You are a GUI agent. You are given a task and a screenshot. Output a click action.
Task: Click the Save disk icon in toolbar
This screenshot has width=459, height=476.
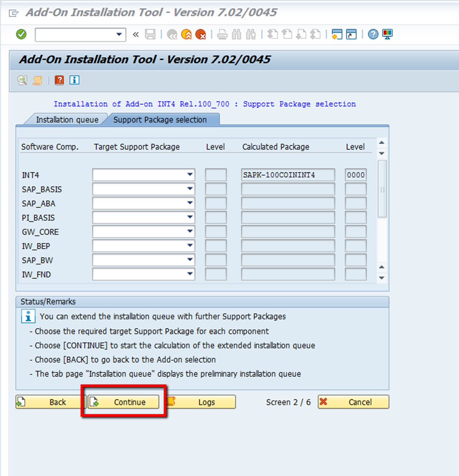[151, 35]
